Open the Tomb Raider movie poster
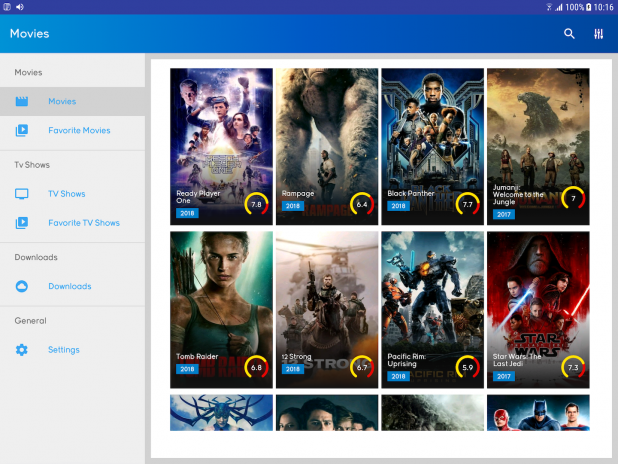 point(221,309)
